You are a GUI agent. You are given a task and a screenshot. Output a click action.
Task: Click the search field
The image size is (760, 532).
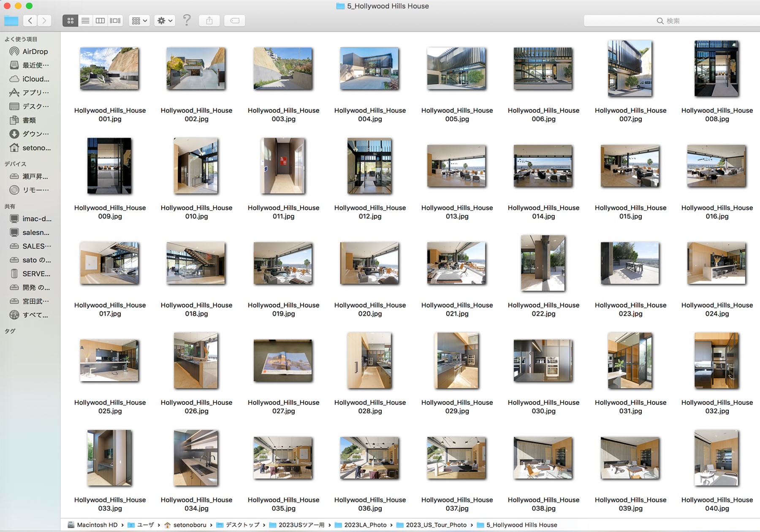click(671, 21)
